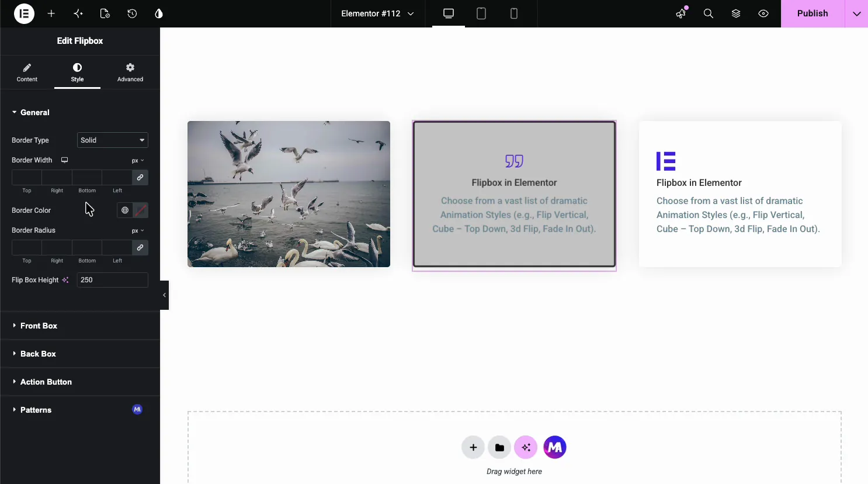Open publish options dropdown arrow

[x=857, y=13]
